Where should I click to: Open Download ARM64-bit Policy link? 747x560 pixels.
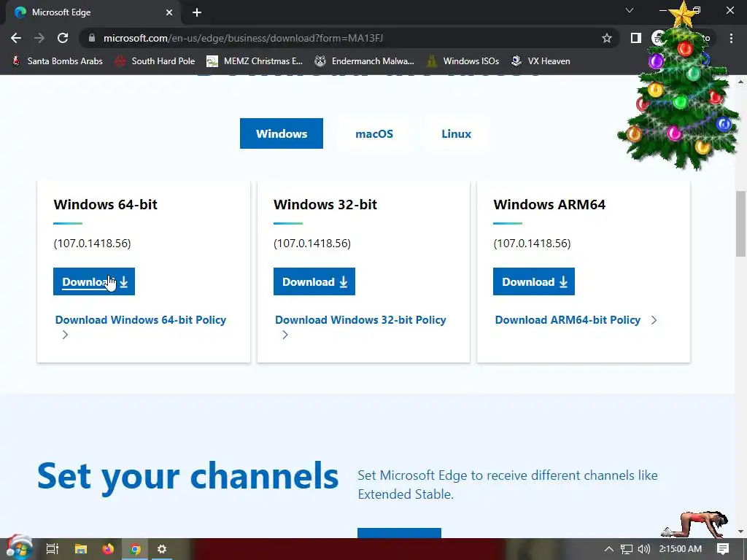(x=568, y=320)
